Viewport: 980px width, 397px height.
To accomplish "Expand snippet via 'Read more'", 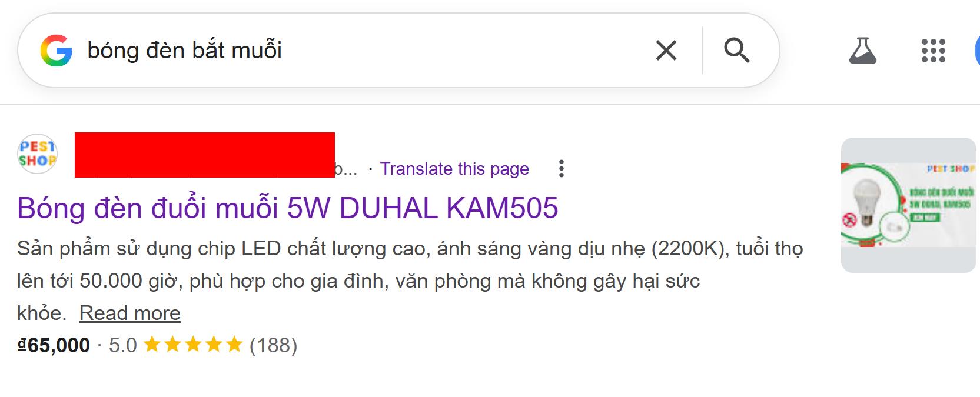I will click(x=130, y=313).
